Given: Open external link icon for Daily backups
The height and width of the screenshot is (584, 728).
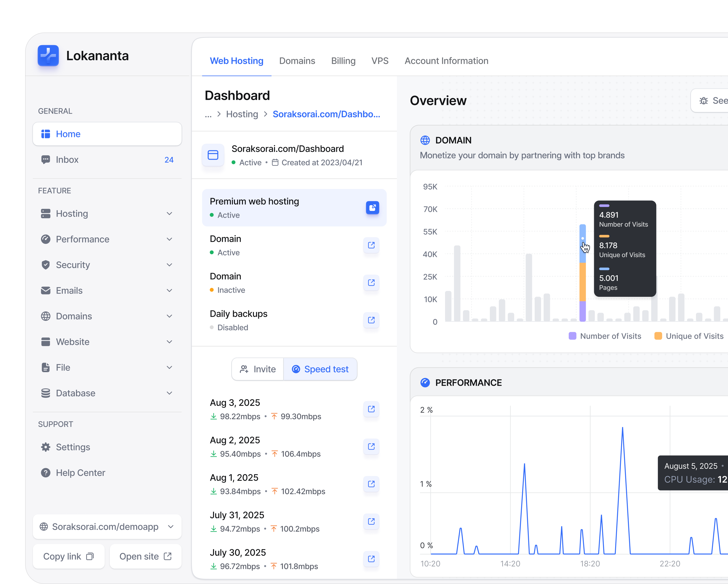Looking at the screenshot, I should tap(371, 320).
